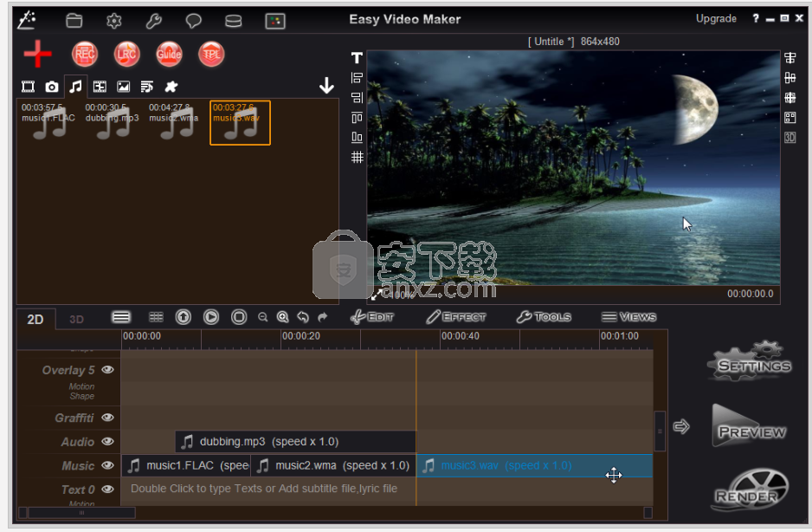Zoom out the timeline
Screen dimensions: 812x532
tap(263, 317)
